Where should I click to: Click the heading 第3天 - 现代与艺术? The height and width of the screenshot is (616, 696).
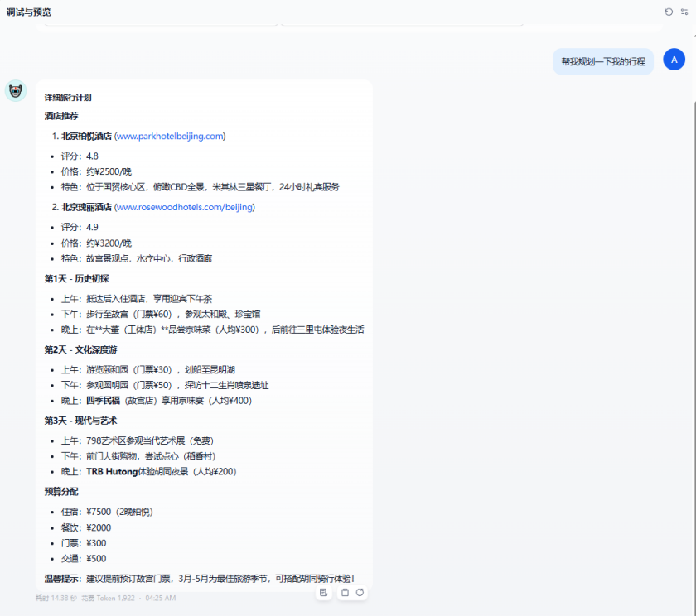coord(81,421)
